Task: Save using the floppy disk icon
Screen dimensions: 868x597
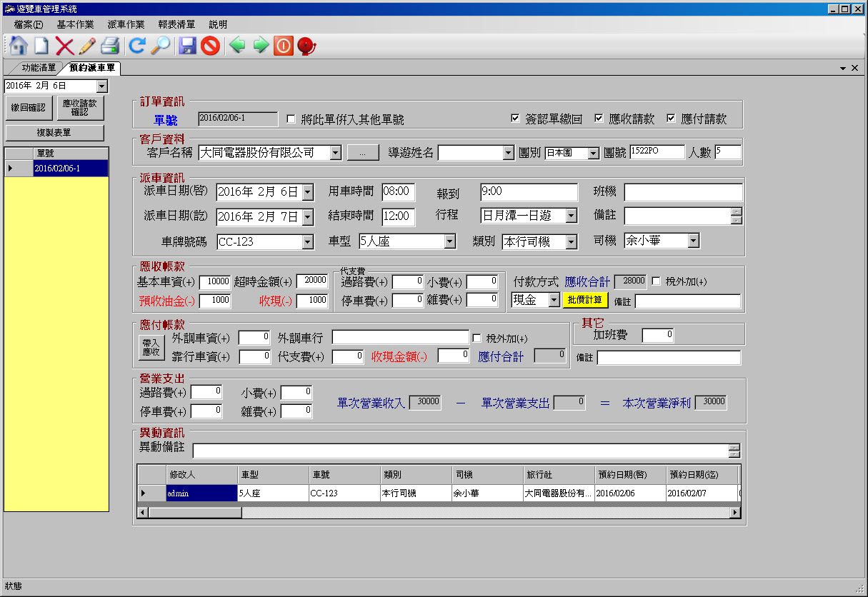Action: pos(187,46)
